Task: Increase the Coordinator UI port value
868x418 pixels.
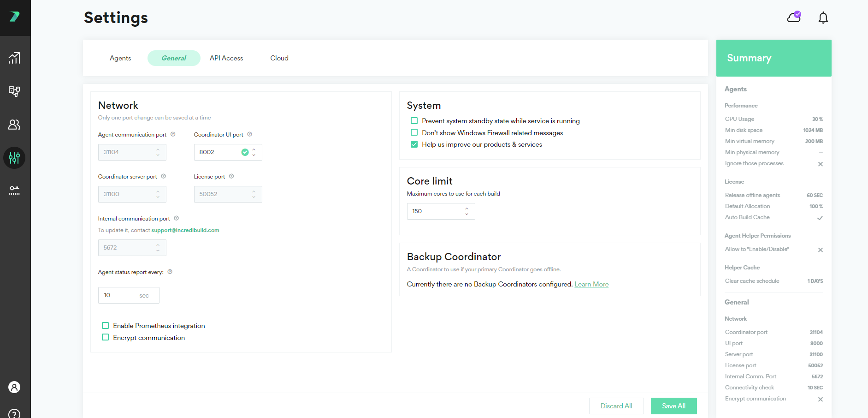Action: (x=254, y=149)
